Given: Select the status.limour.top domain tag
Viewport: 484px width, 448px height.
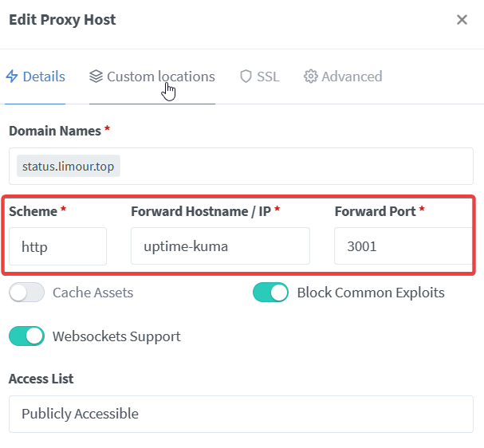Looking at the screenshot, I should click(x=68, y=167).
